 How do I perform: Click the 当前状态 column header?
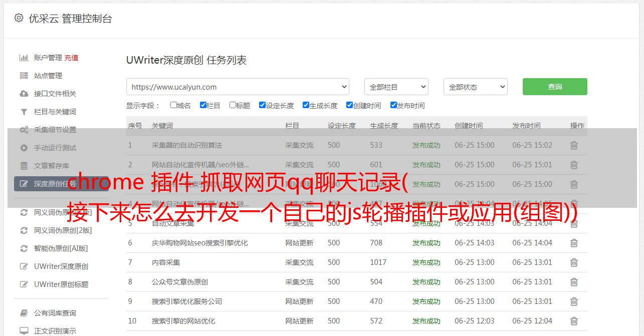click(426, 126)
